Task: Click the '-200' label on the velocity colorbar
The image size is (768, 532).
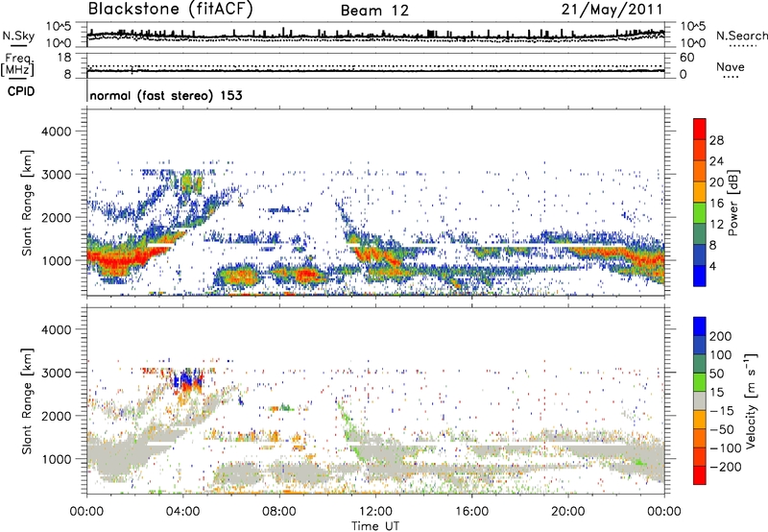Action: (x=726, y=467)
